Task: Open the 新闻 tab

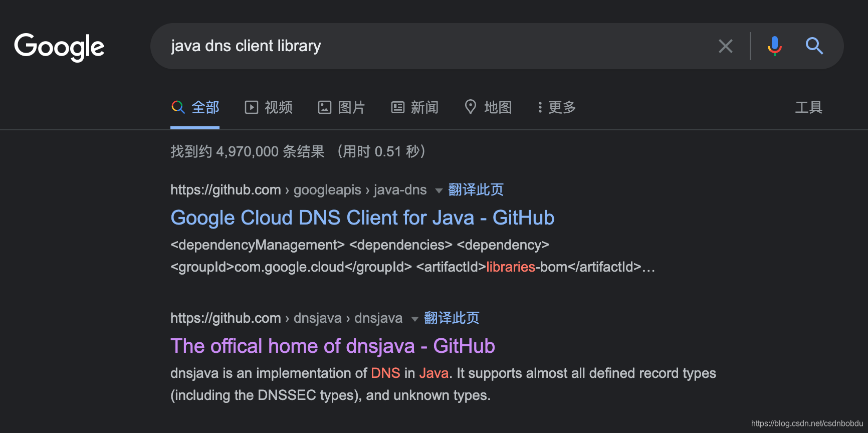Action: [x=415, y=107]
